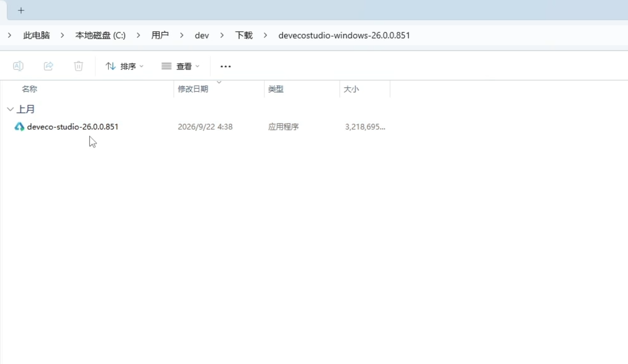The image size is (628, 364).
Task: Sort by 名称 column header
Action: [x=29, y=89]
